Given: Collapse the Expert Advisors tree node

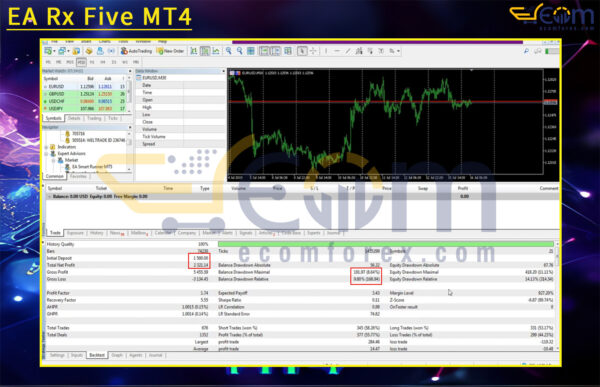Looking at the screenshot, I should click(47, 154).
